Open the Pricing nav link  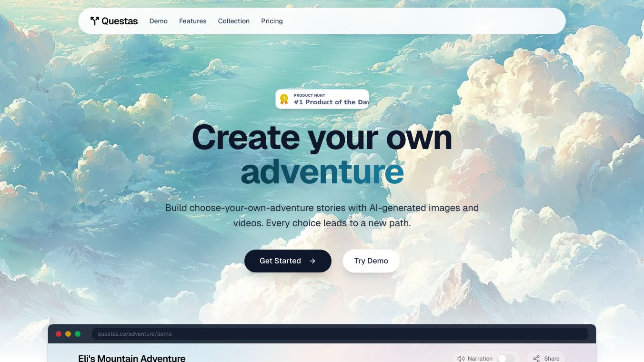(x=272, y=21)
